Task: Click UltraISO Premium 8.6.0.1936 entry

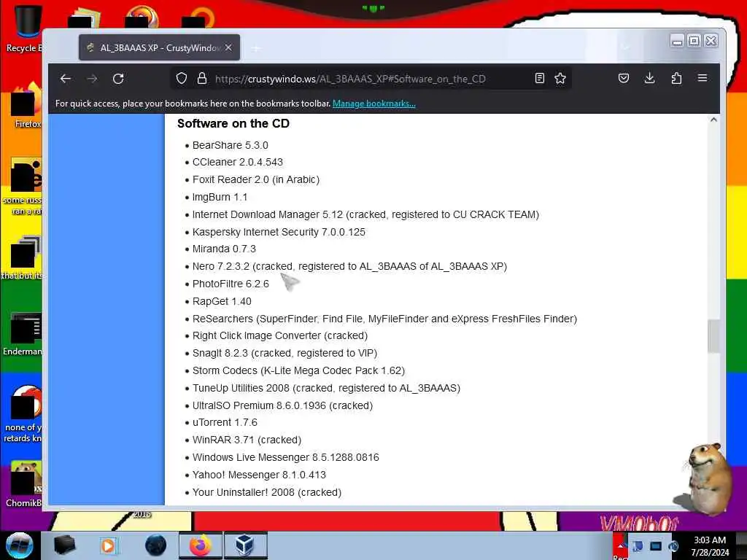Action: (x=282, y=405)
